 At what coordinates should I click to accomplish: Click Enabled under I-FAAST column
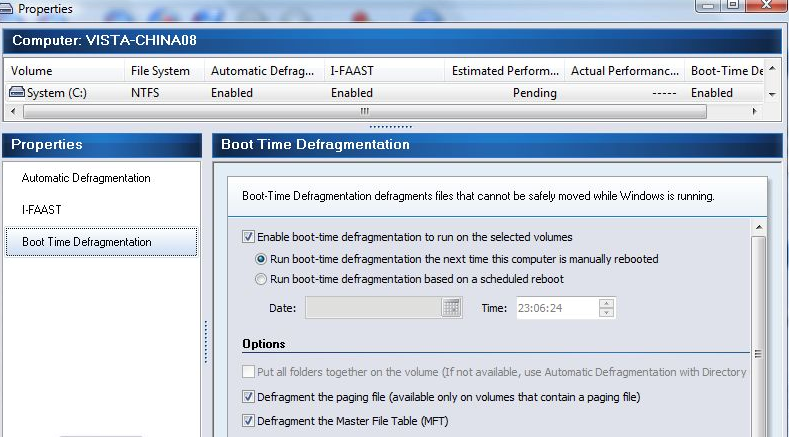coord(352,93)
